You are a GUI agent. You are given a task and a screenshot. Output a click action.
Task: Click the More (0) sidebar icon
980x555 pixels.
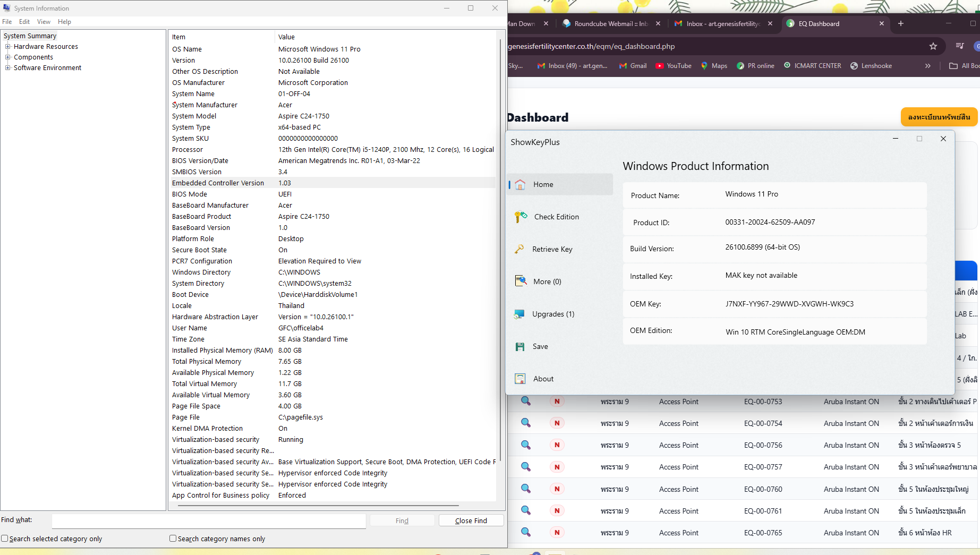coord(521,281)
